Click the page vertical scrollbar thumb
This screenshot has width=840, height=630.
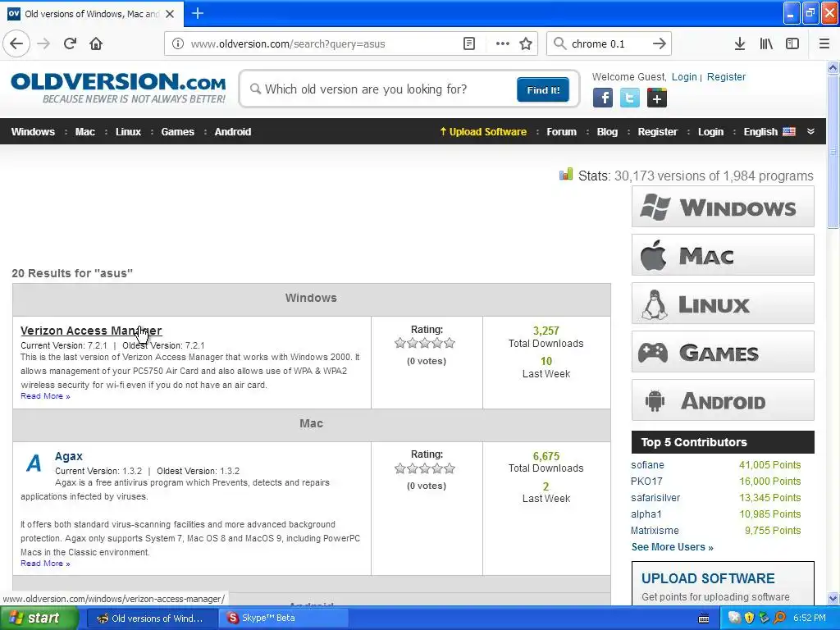click(833, 151)
